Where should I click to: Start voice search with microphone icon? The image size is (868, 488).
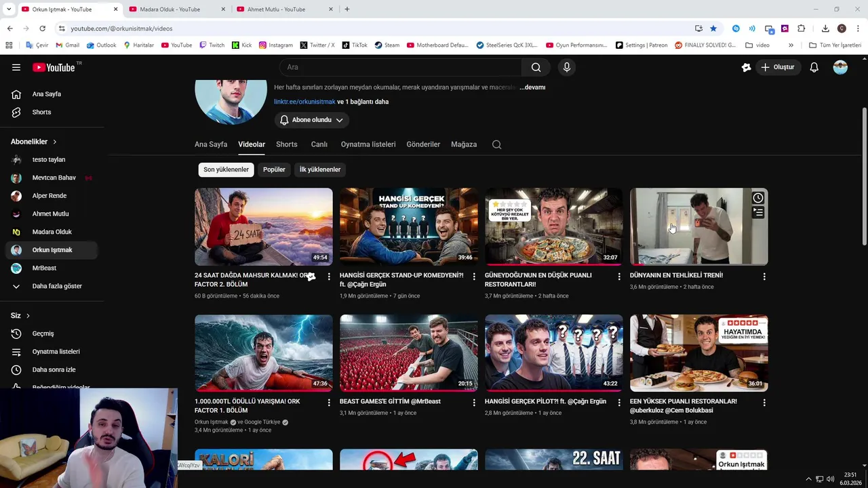(567, 67)
